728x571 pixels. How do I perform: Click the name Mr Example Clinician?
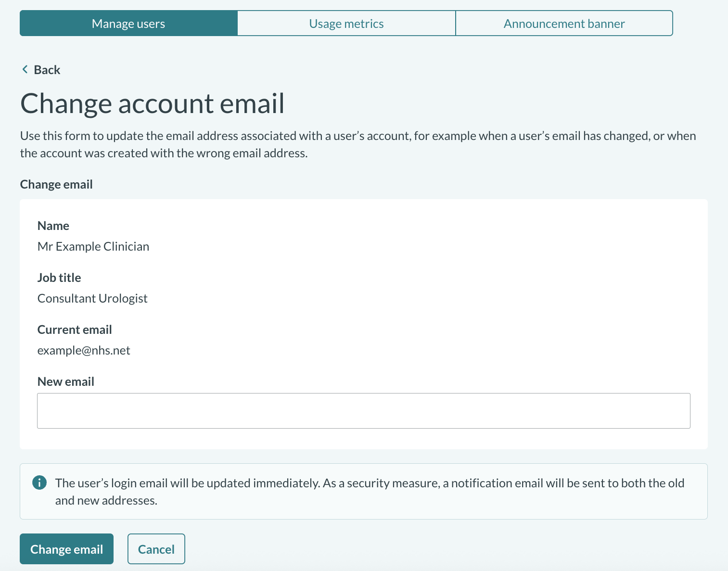[x=93, y=246]
